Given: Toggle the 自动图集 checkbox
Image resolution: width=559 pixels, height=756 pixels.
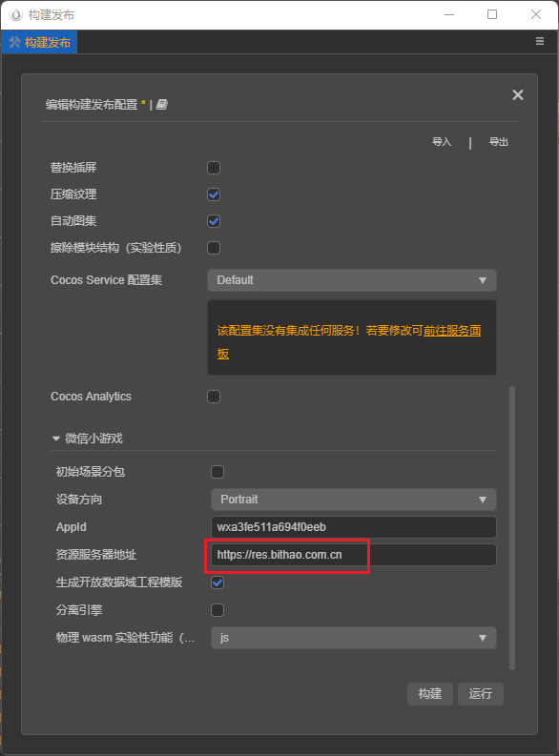Looking at the screenshot, I should [214, 221].
